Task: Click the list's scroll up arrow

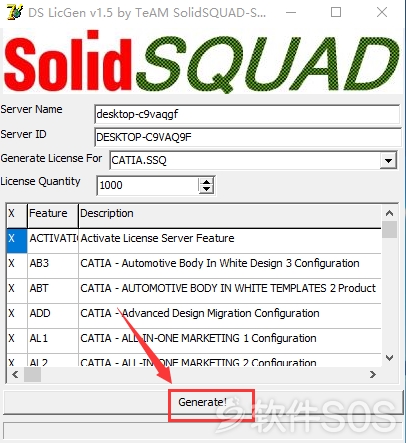Action: 389,213
